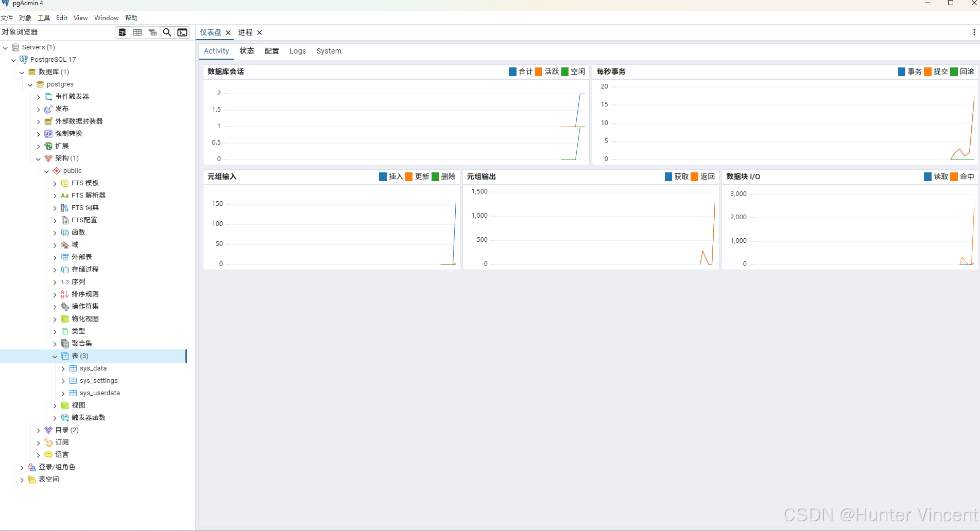
Task: Select the Logs dashboard tab
Action: (x=298, y=51)
